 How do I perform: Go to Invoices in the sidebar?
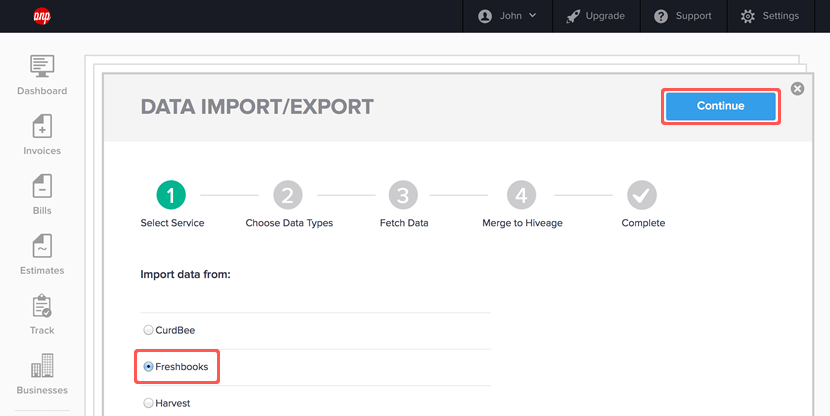click(x=42, y=135)
